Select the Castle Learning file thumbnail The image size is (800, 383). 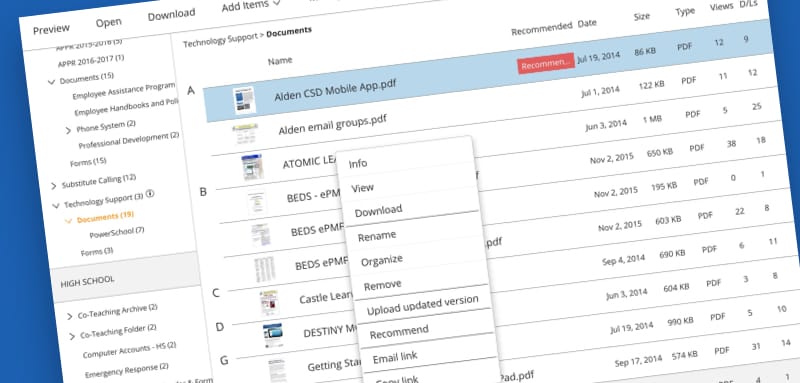pos(269,303)
